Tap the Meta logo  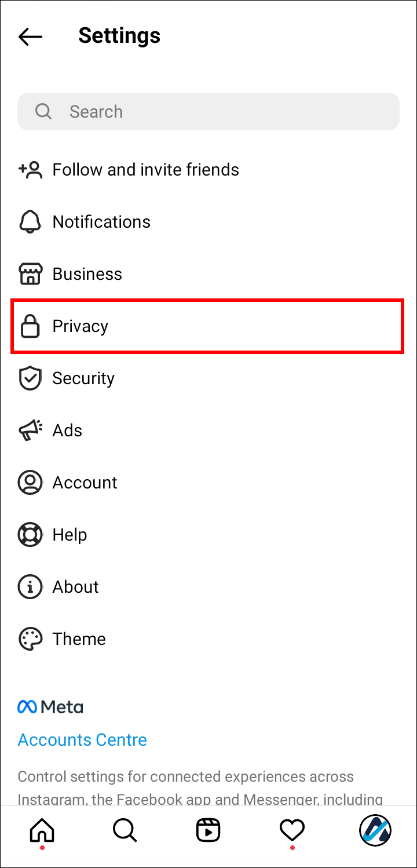point(50,707)
